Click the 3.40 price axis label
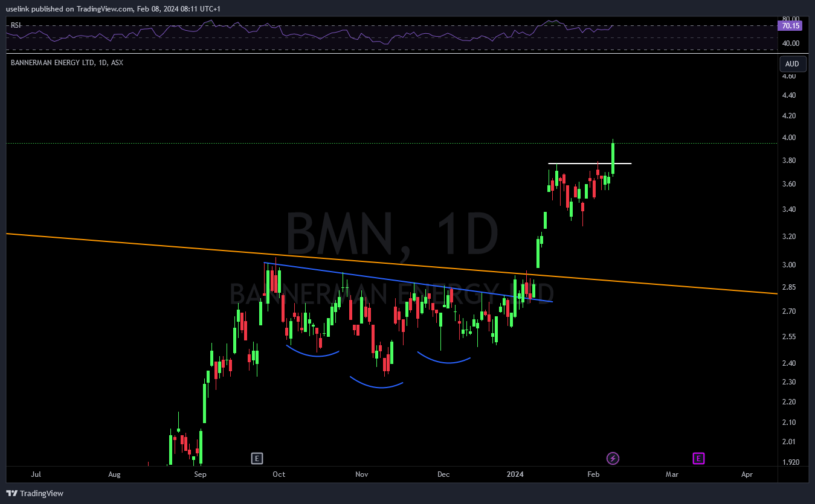 [789, 209]
